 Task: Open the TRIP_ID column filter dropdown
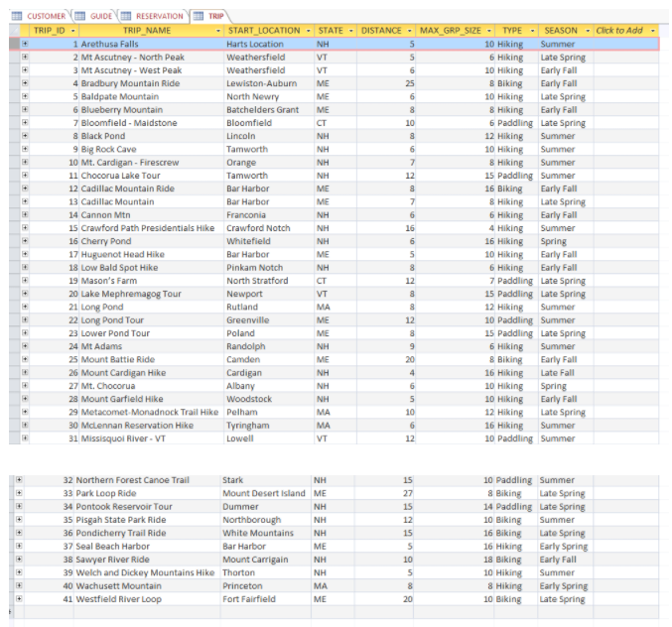[x=72, y=31]
